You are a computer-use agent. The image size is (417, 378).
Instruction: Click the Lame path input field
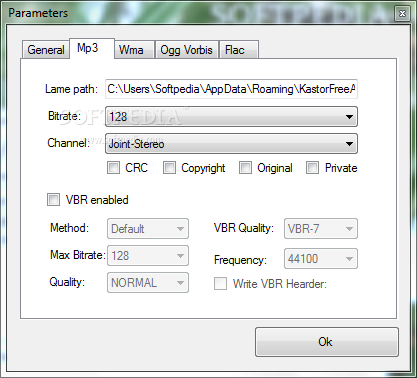[231, 89]
